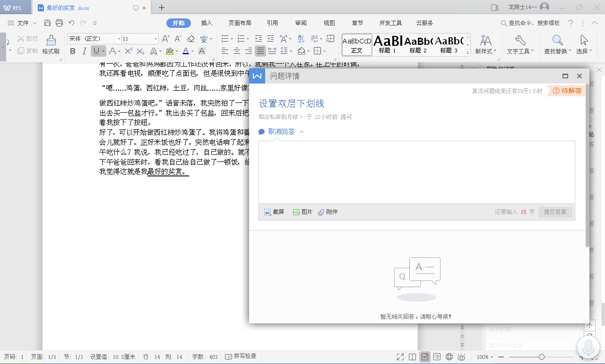This screenshot has height=364, width=605.
Task: Click the Undo arrow icon
Action: click(71, 23)
